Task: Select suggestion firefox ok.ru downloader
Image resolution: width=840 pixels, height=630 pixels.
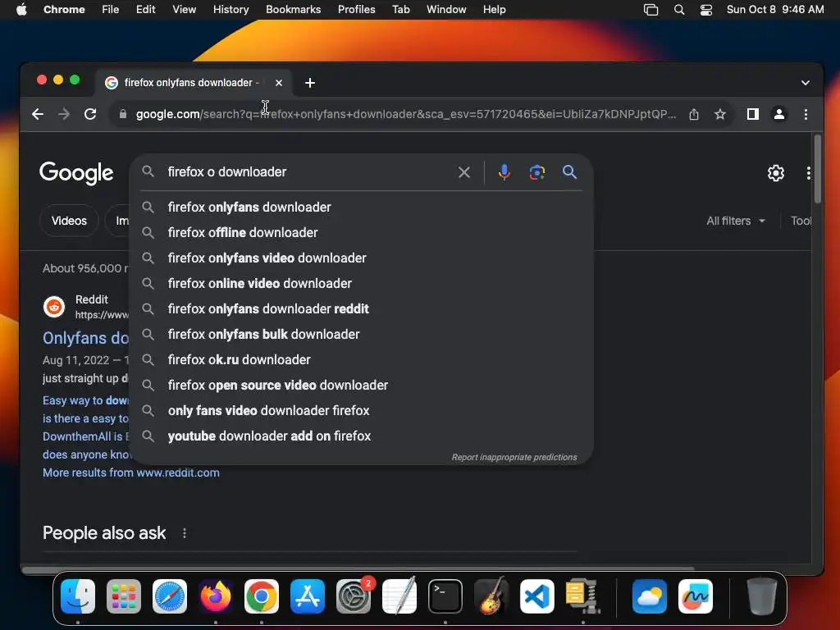Action: pyautogui.click(x=362, y=360)
